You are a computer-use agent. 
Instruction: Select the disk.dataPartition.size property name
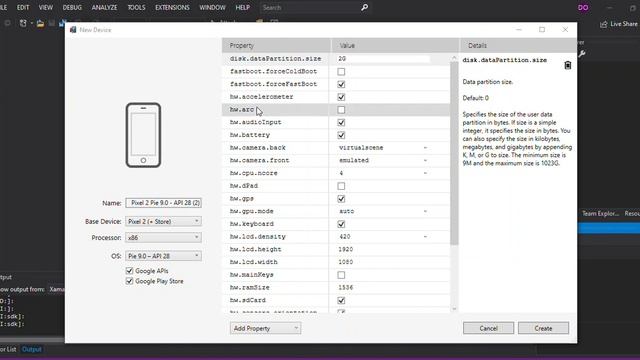click(276, 59)
